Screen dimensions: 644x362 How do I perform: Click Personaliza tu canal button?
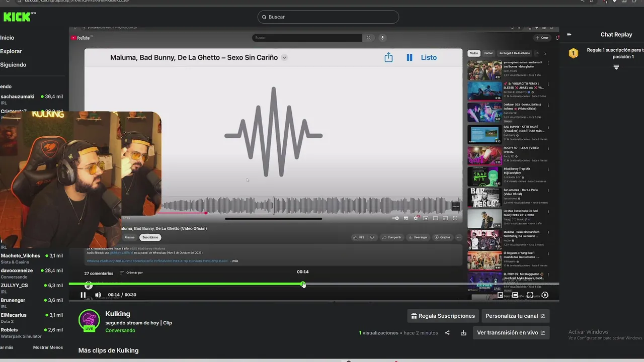pos(515,316)
